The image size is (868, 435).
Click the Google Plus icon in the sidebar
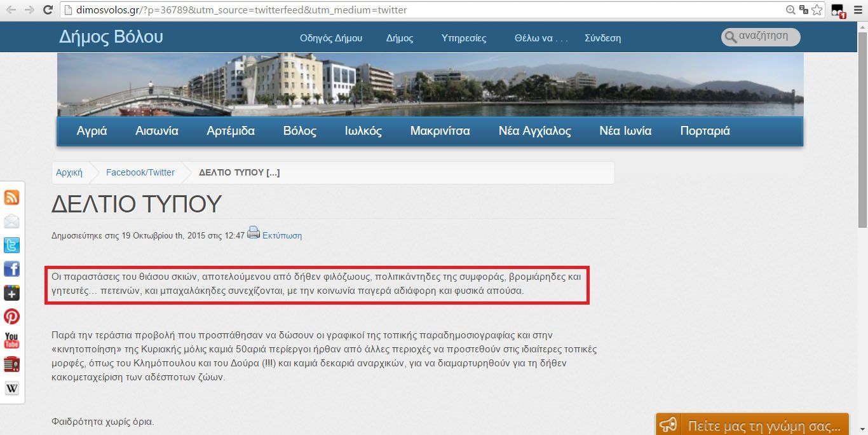pyautogui.click(x=11, y=293)
